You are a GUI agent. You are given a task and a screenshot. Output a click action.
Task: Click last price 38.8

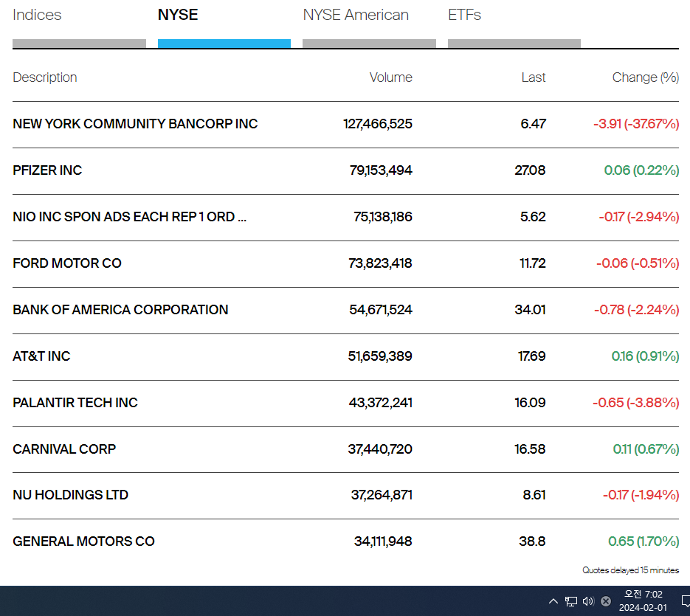coord(532,541)
